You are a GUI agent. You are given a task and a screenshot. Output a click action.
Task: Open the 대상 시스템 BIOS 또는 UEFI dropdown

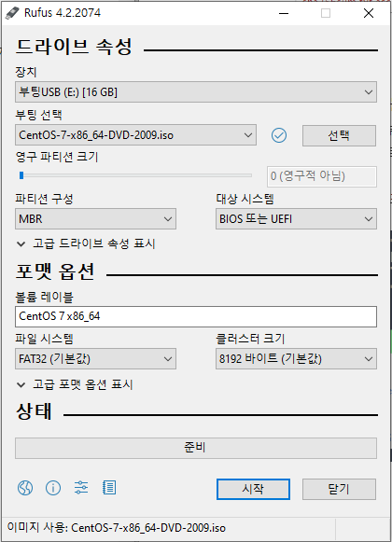(x=296, y=219)
